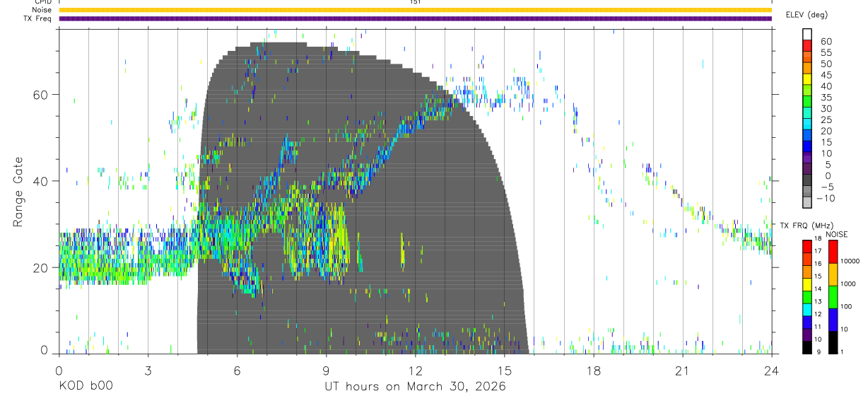The height and width of the screenshot is (401, 868).
Task: Click the '17' label on TX FRQ colorbar
Action: click(x=816, y=251)
